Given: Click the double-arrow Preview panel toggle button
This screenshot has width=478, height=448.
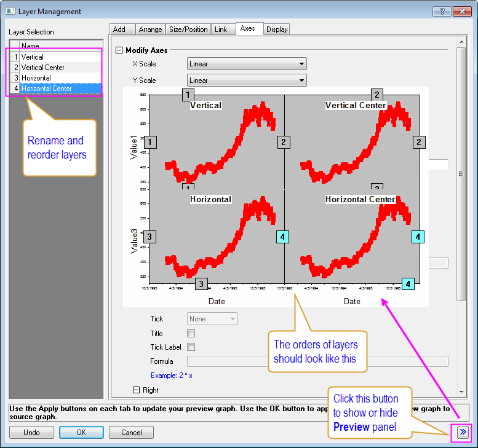Looking at the screenshot, I should pyautogui.click(x=463, y=433).
